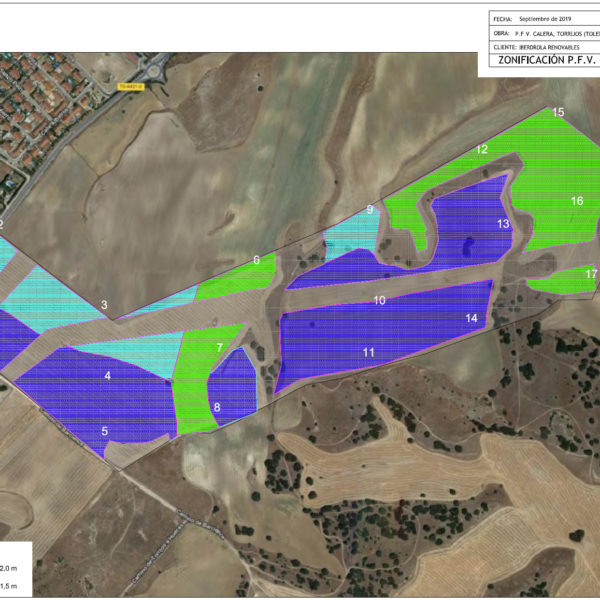Click zone 9 in cyan area
Viewport: 600px width, 600px height.
[369, 209]
